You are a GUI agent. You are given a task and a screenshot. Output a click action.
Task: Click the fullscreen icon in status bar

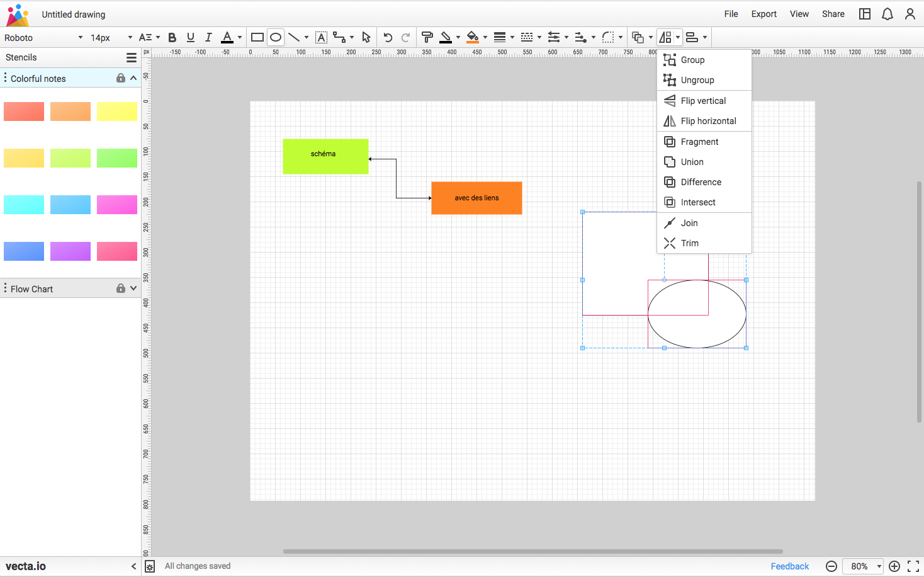click(x=913, y=566)
